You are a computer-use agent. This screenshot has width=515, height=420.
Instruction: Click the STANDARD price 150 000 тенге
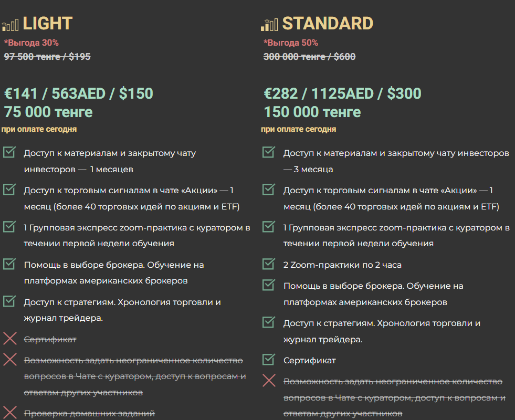click(312, 112)
